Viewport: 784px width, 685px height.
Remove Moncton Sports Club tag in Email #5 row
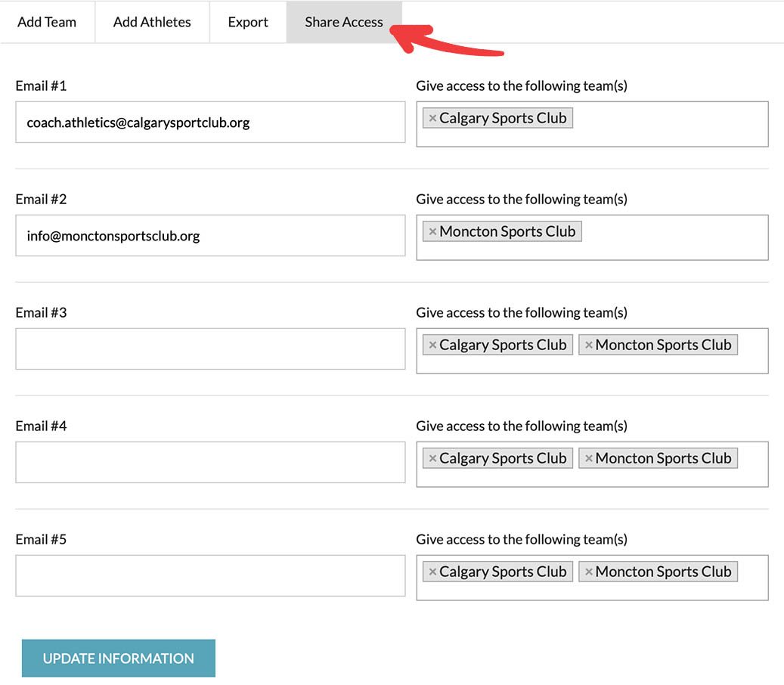(x=589, y=572)
